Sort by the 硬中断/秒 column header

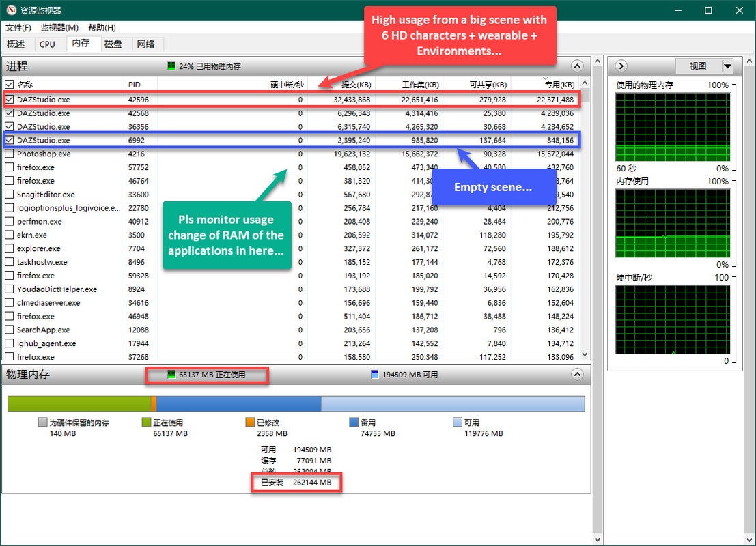click(287, 85)
